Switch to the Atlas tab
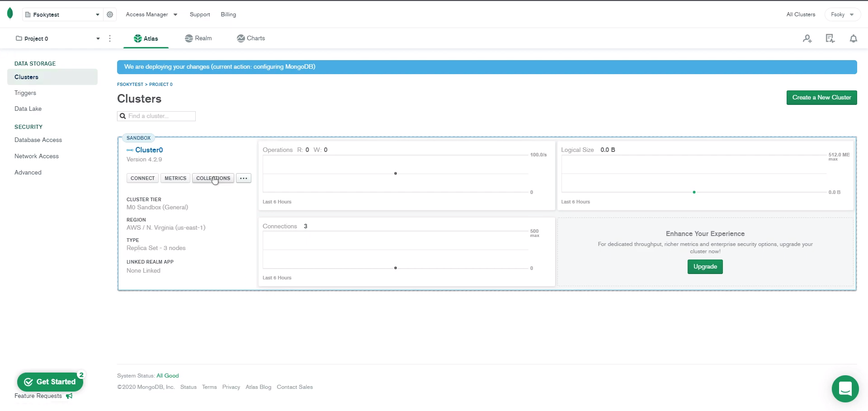The image size is (868, 411). pyautogui.click(x=146, y=38)
